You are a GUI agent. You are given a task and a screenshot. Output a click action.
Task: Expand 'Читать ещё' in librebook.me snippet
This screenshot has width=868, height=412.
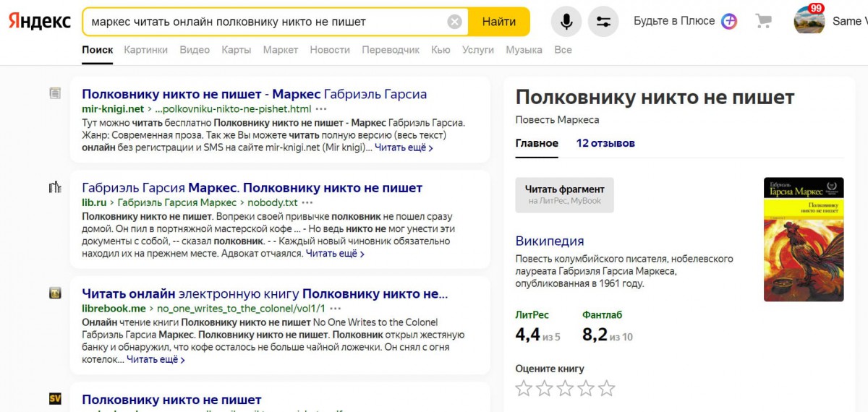coord(156,359)
